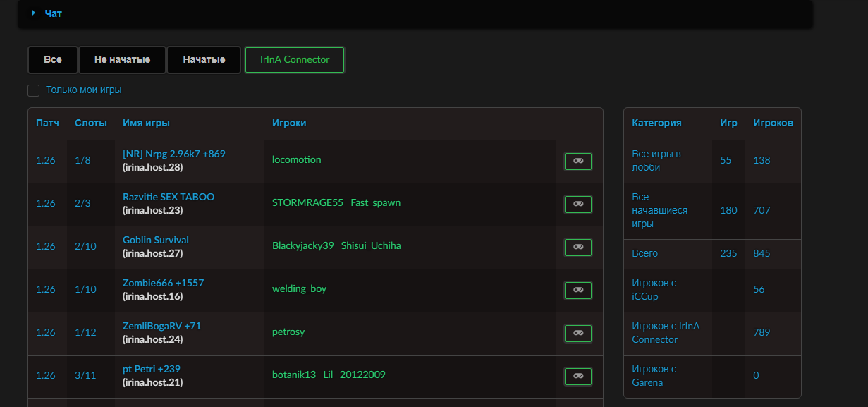The image size is (868, 407).
Task: Join the Razvitie SEX TABOO game via gamepad icon
Action: [x=578, y=205]
